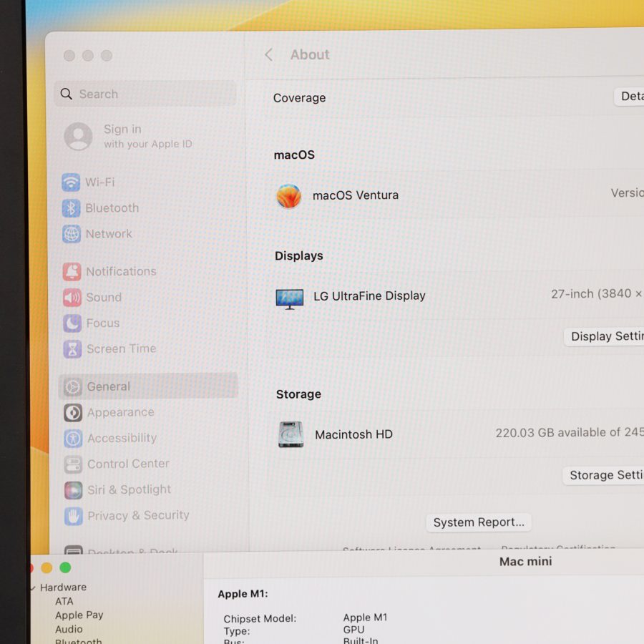
Task: Select Screen Time in the sidebar
Action: click(149, 349)
